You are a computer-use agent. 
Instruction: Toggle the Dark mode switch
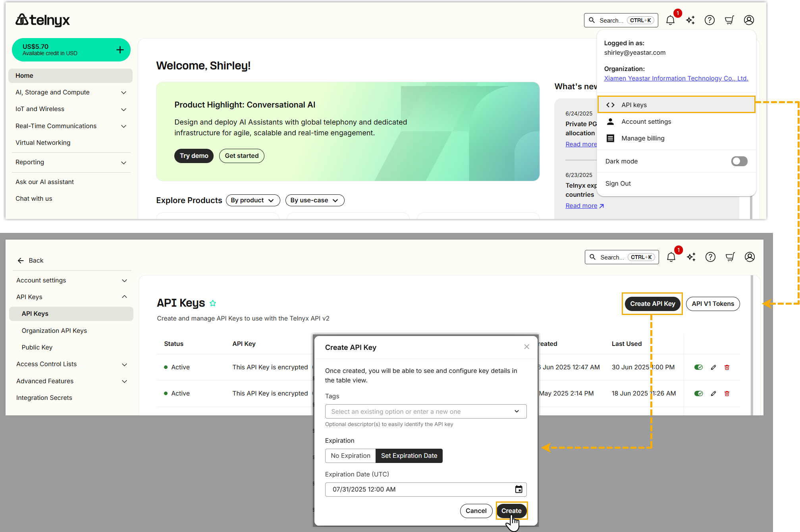pos(739,161)
